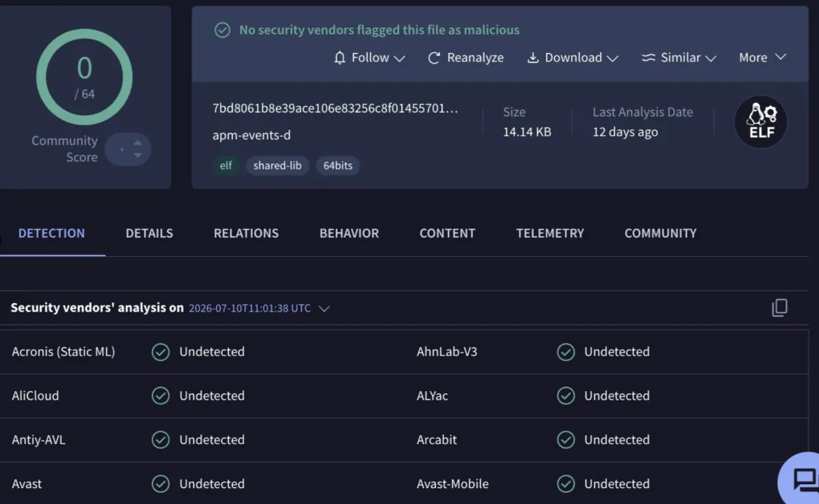
Task: Open the BEHAVIOR tab
Action: click(349, 233)
